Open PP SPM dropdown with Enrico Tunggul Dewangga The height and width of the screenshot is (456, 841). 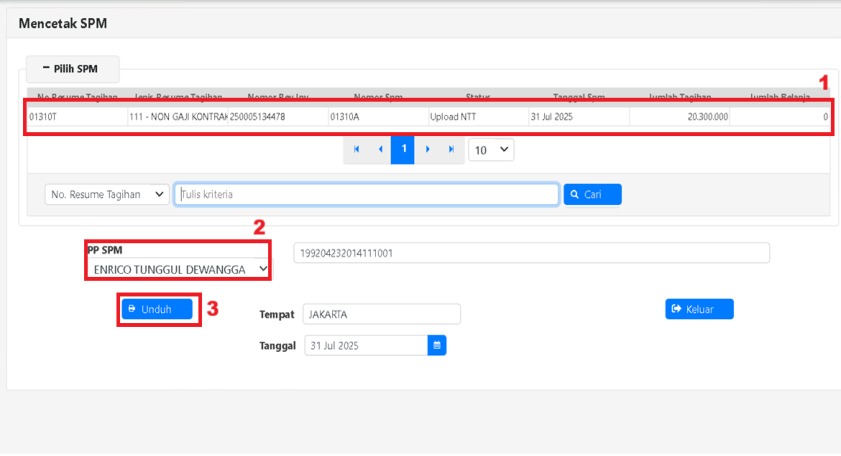pyautogui.click(x=180, y=269)
